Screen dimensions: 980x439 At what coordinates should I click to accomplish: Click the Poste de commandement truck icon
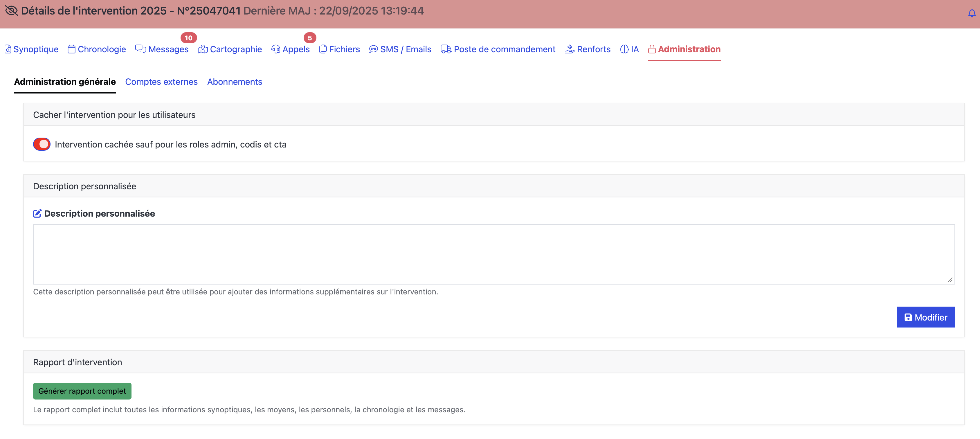click(446, 49)
